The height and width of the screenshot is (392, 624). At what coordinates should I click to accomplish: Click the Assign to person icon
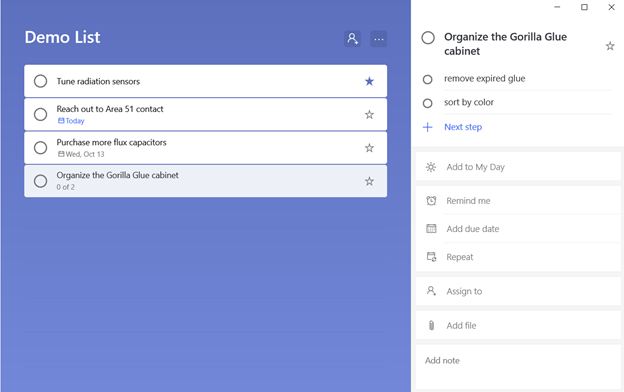[431, 291]
